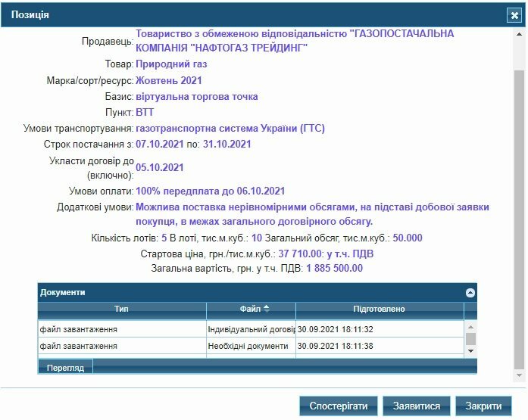Viewport: 528px width, 420px height.
Task: Click delivery start date 07.10.2021
Action: 160,145
